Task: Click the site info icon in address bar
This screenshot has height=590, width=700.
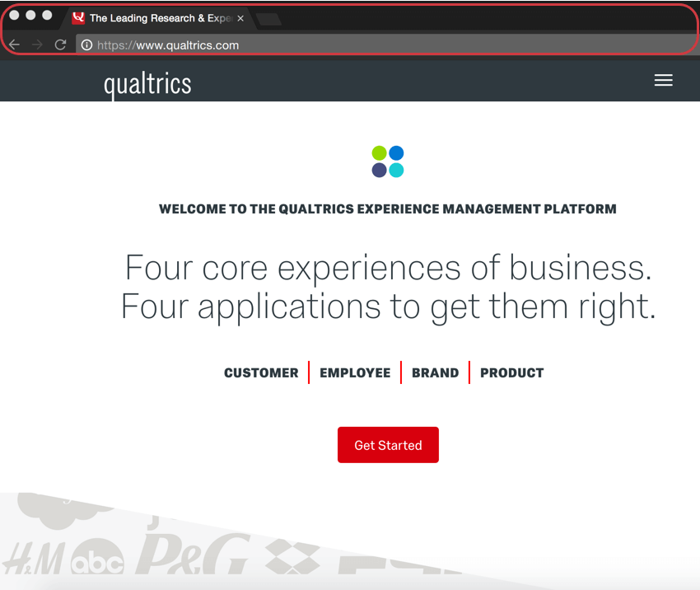Action: click(x=86, y=45)
